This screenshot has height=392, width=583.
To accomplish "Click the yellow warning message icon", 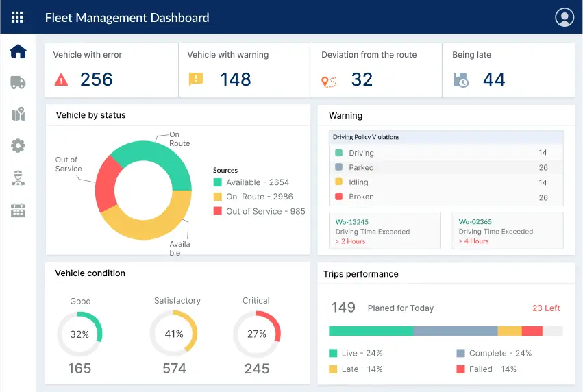I will point(196,79).
